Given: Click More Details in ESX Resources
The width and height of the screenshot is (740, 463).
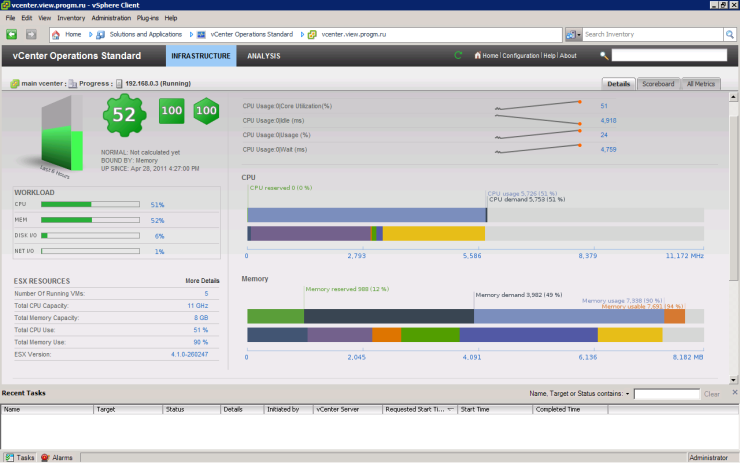Looking at the screenshot, I should click(202, 281).
